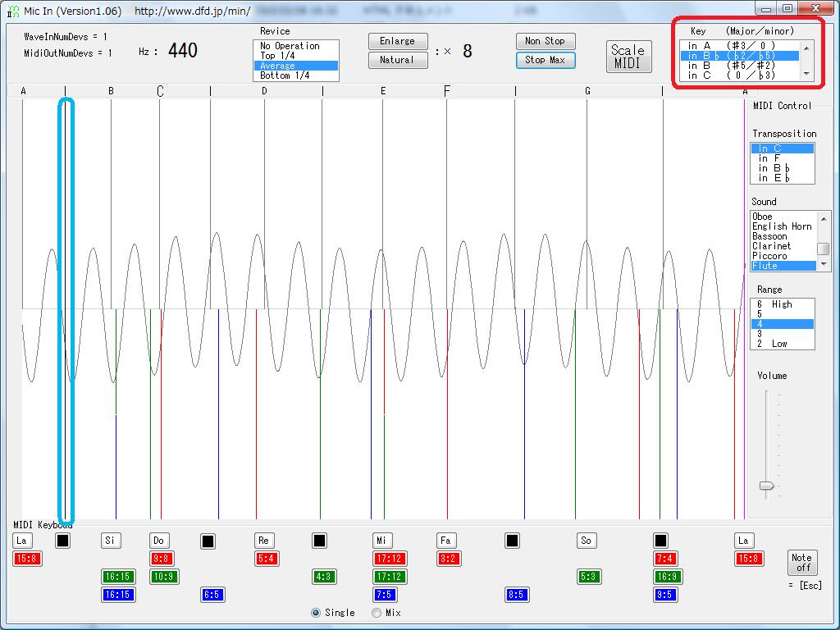Click black key between Do and Re
Viewport: 840px width, 630px height.
coord(208,541)
